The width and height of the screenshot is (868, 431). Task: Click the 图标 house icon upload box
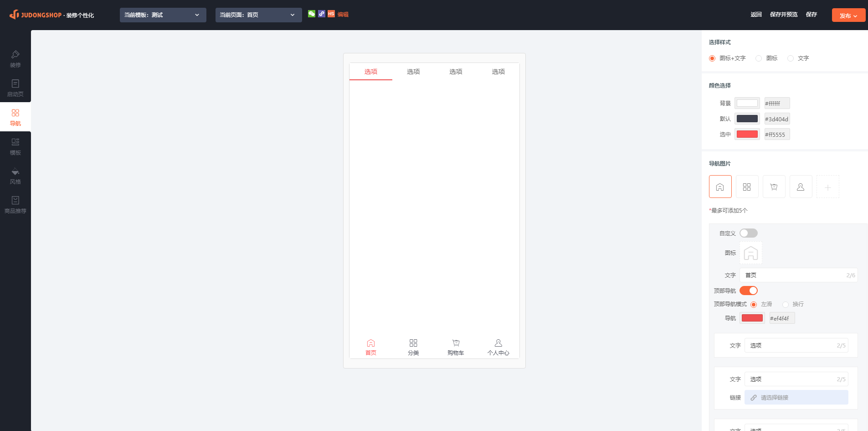click(751, 253)
